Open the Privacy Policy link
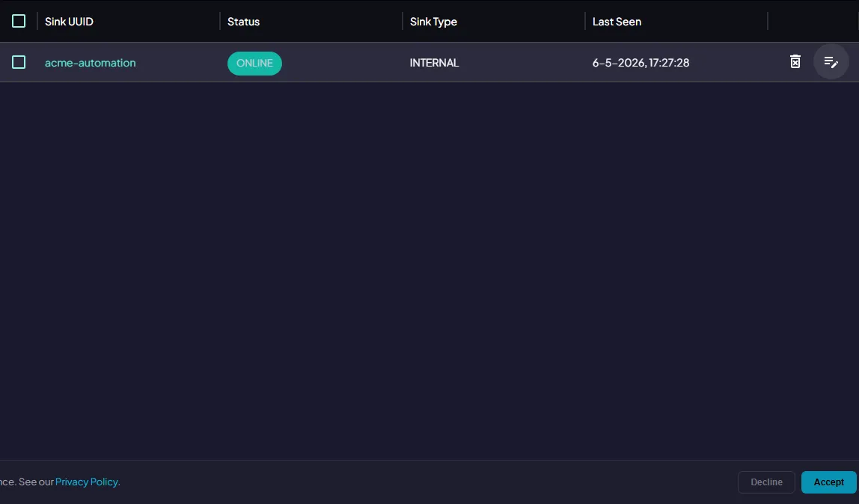 pyautogui.click(x=87, y=482)
